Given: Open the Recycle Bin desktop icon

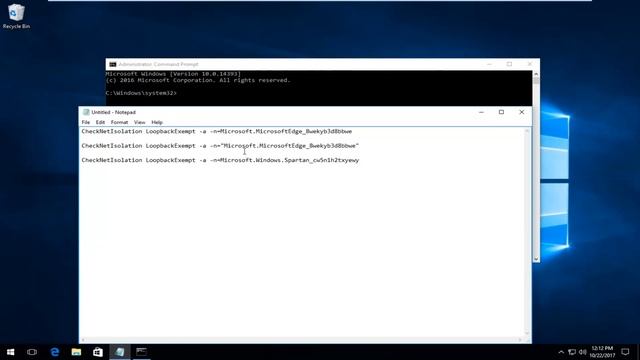Looking at the screenshot, I should (x=16, y=16).
